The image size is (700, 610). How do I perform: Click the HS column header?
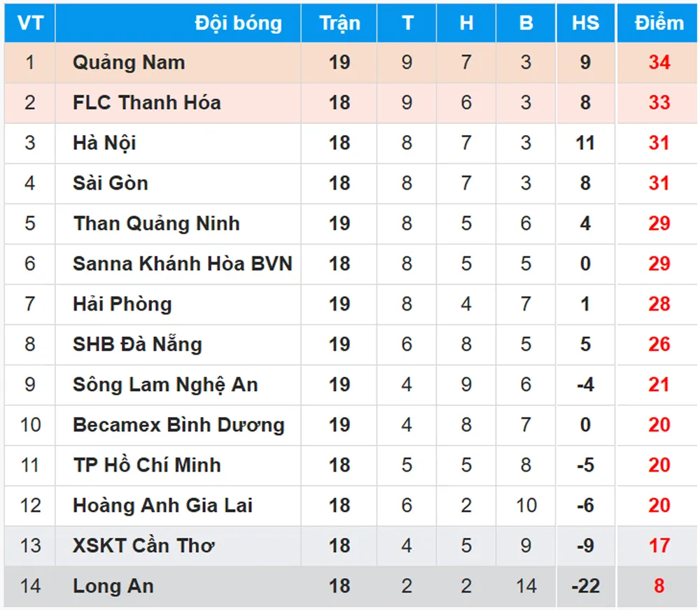585,23
